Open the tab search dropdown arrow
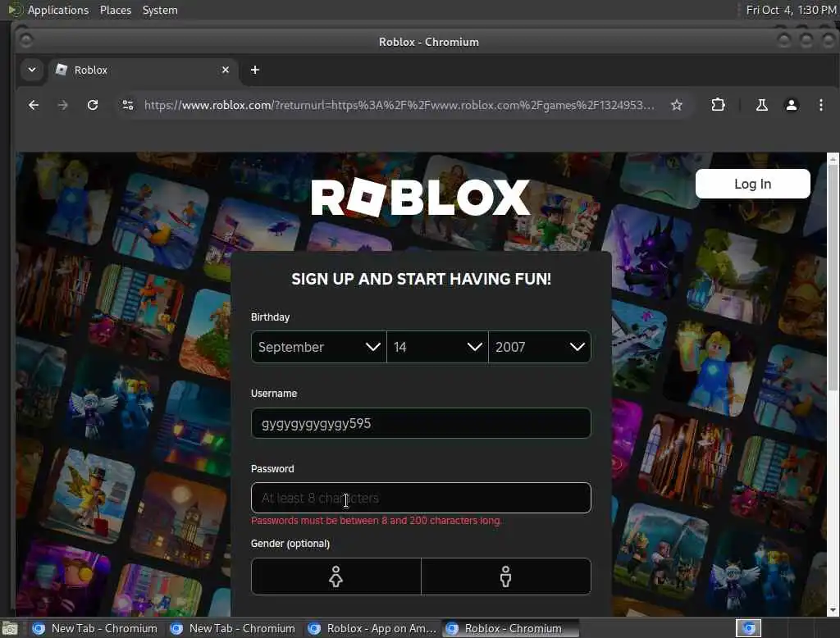This screenshot has height=638, width=840. tap(32, 70)
